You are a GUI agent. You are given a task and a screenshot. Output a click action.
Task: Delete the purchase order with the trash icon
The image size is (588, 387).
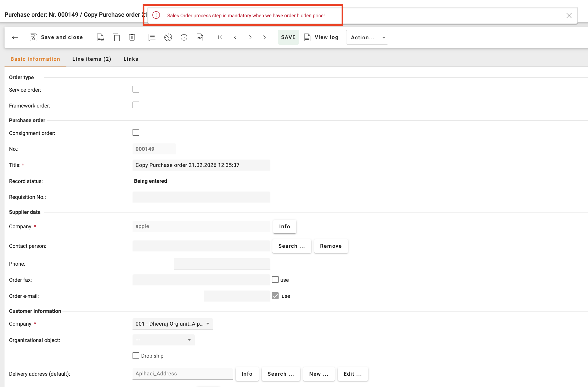pos(132,37)
